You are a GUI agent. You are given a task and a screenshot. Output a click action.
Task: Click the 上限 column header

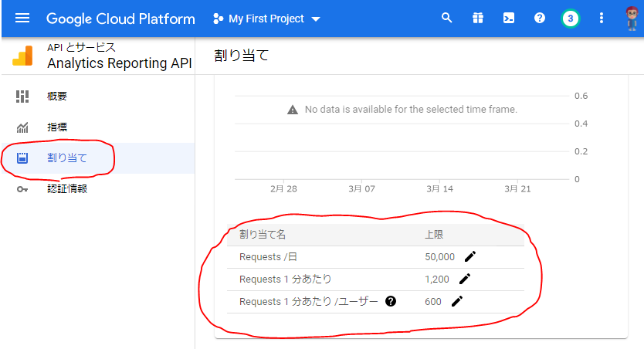click(434, 235)
